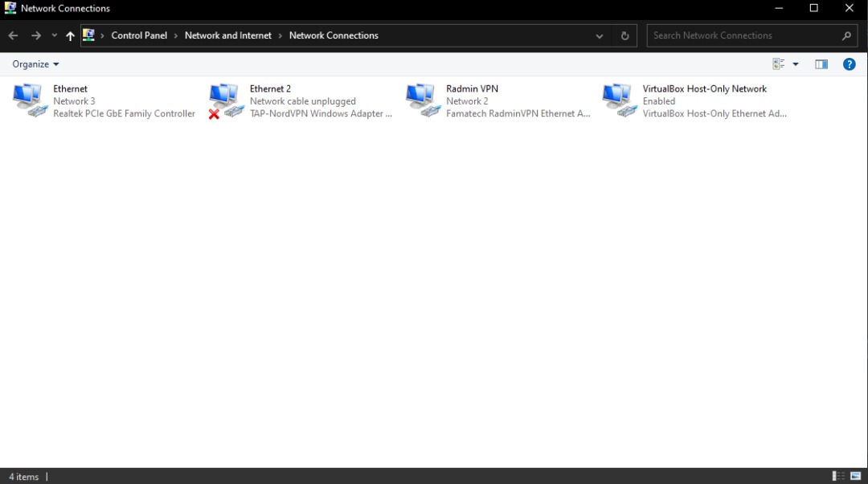The image size is (868, 484).
Task: Click the VirtualBox Host-Only Network name
Action: pos(705,88)
